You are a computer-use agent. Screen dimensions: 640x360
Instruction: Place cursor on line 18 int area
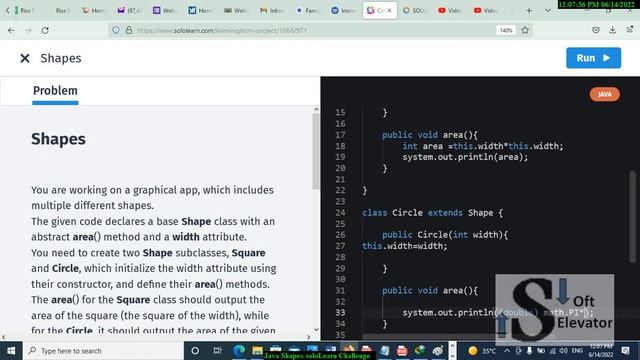tap(483, 146)
